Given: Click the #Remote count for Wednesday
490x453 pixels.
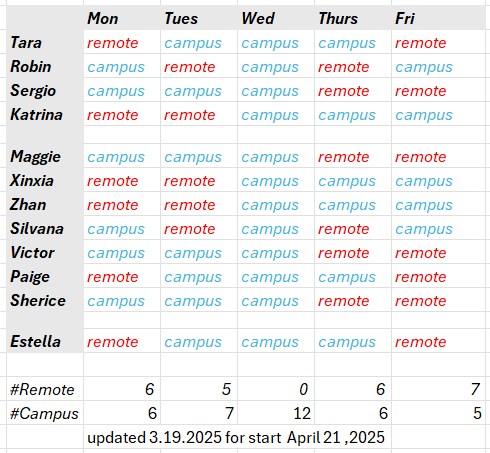Looking at the screenshot, I should click(x=276, y=389).
